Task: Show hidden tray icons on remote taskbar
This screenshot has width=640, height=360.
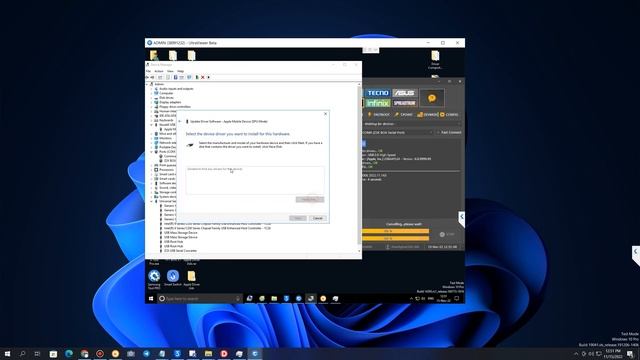Action: click(411, 299)
